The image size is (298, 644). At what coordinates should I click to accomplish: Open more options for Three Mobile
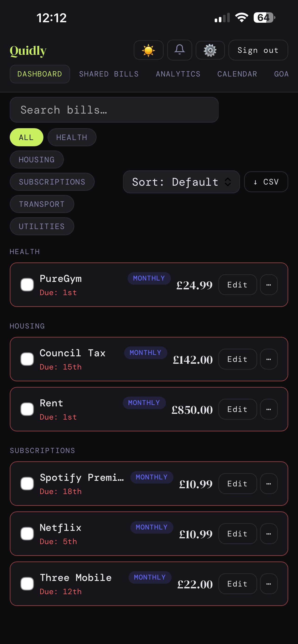coord(269,583)
